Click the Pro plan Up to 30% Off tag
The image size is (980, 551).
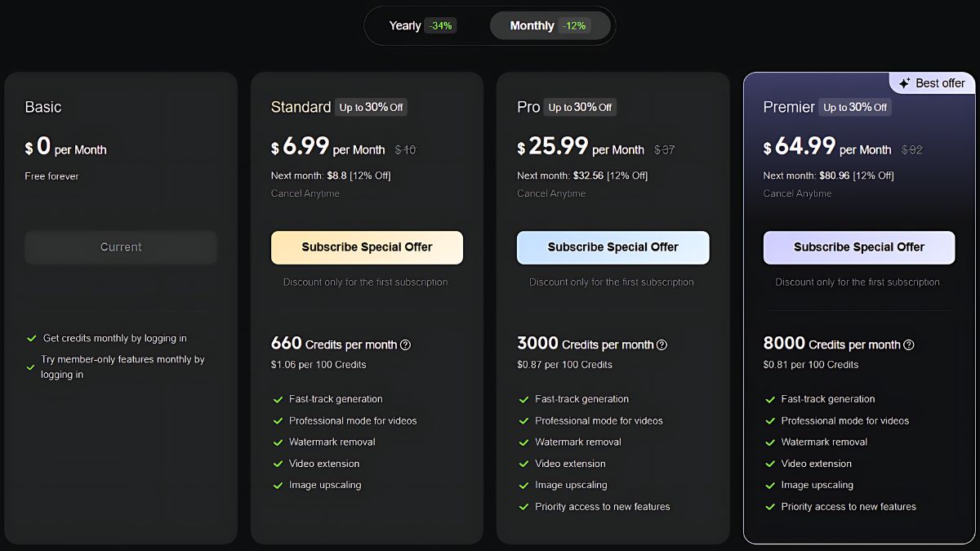point(580,107)
